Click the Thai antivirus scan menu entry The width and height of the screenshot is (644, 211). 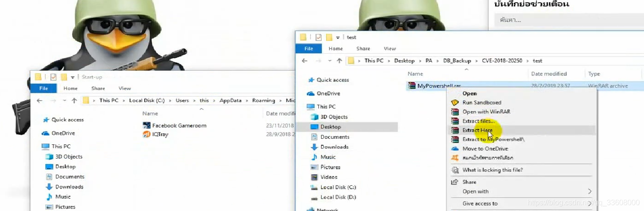pyautogui.click(x=488, y=158)
